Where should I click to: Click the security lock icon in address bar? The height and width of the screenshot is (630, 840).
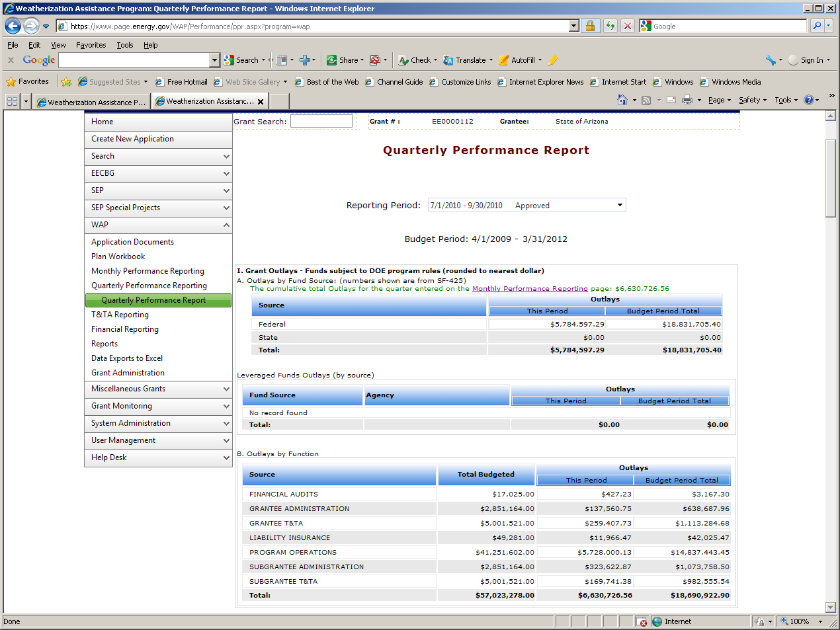[x=590, y=26]
